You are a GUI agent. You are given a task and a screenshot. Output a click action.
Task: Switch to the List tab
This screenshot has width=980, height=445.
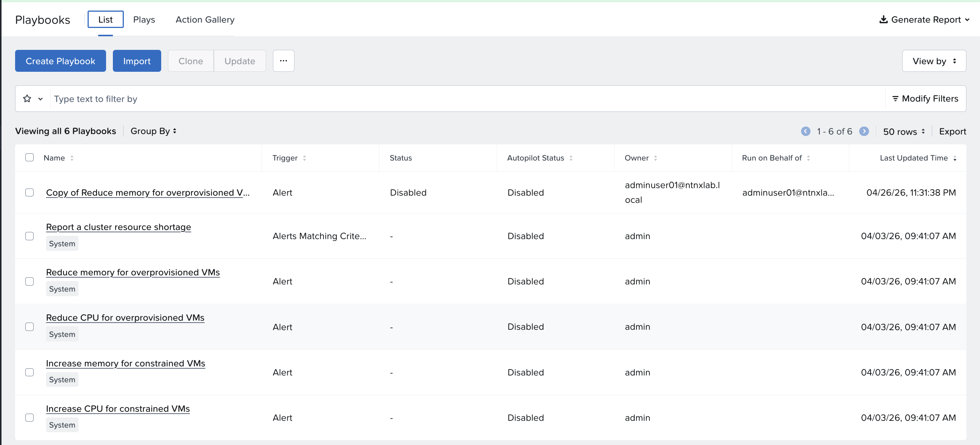105,19
